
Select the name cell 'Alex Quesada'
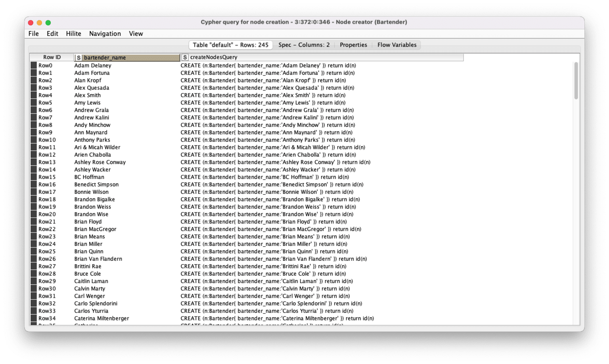click(127, 88)
